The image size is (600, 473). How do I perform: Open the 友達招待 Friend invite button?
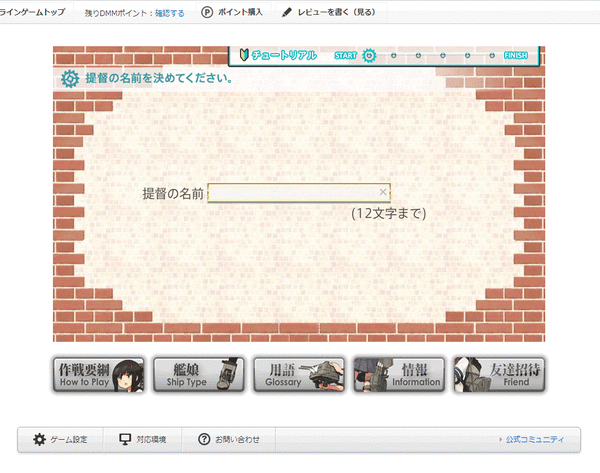(499, 375)
